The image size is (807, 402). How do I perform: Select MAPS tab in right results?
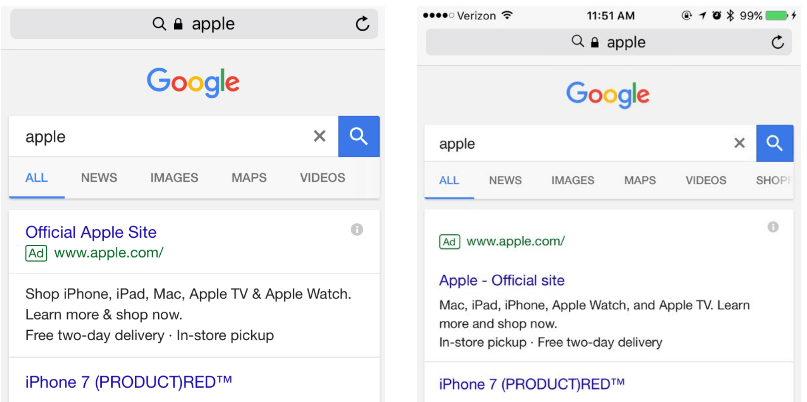pos(640,181)
